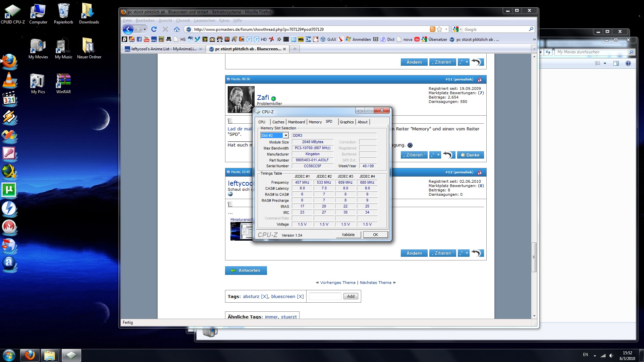This screenshot has height=362, width=644.
Task: Open the pirate skull bookmark icon
Action: tap(220, 39)
